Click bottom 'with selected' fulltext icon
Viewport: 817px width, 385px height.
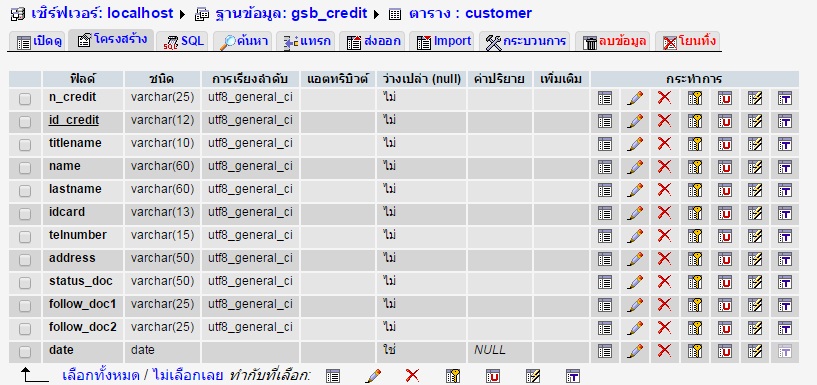[573, 376]
